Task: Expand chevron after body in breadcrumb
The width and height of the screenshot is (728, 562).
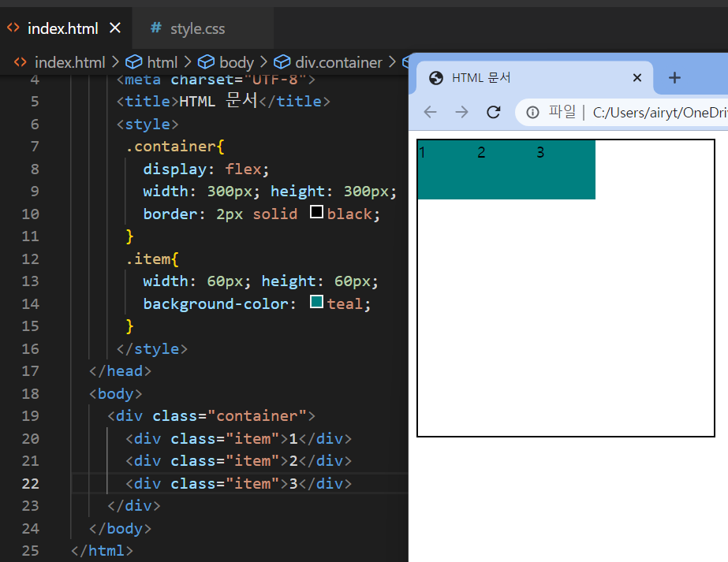Action: click(263, 61)
